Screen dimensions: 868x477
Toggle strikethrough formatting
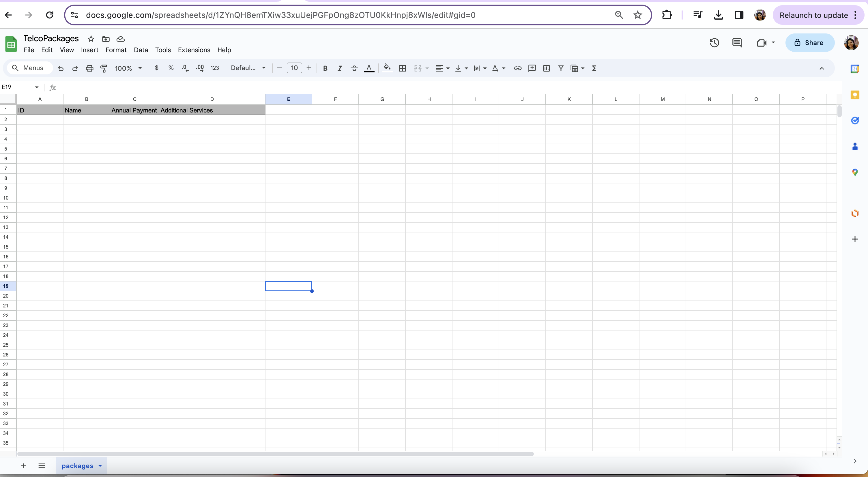click(x=354, y=68)
